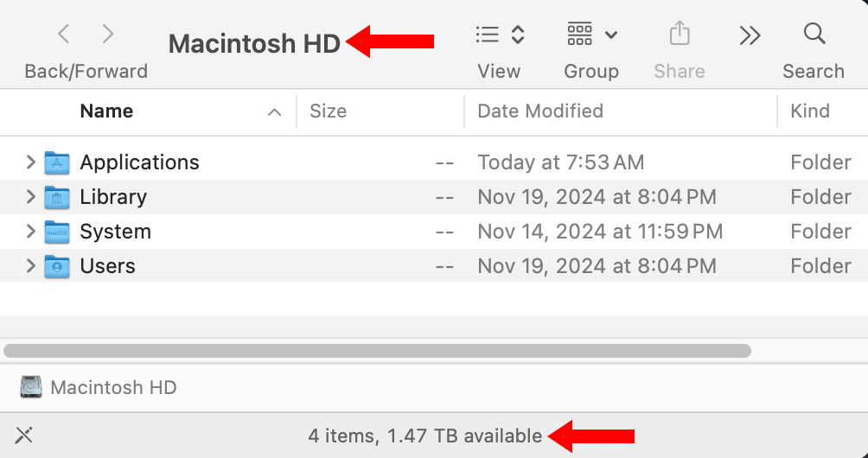Click the System folder icon

[57, 232]
